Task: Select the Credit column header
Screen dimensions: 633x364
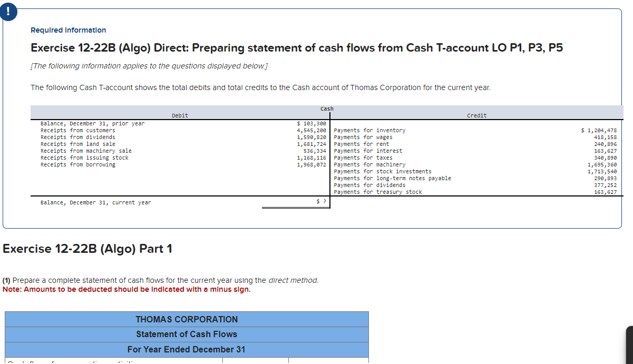Action: pyautogui.click(x=476, y=115)
